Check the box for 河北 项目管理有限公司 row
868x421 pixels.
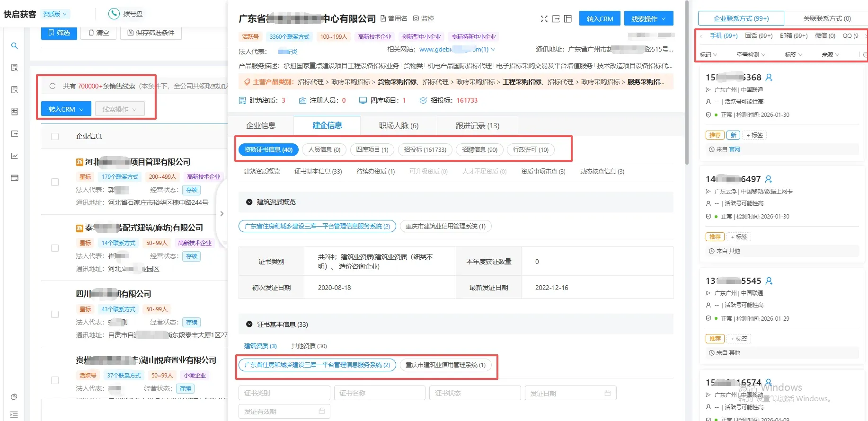tap(55, 182)
